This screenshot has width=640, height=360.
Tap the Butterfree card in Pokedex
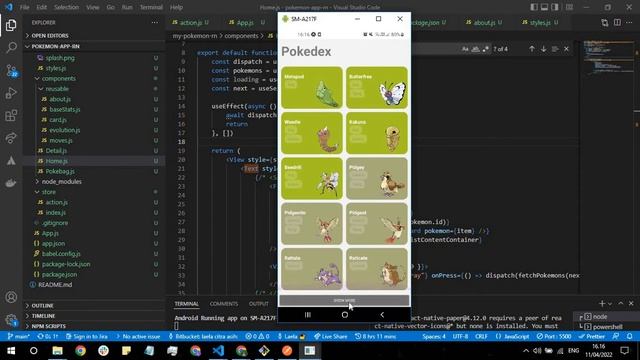[377, 88]
